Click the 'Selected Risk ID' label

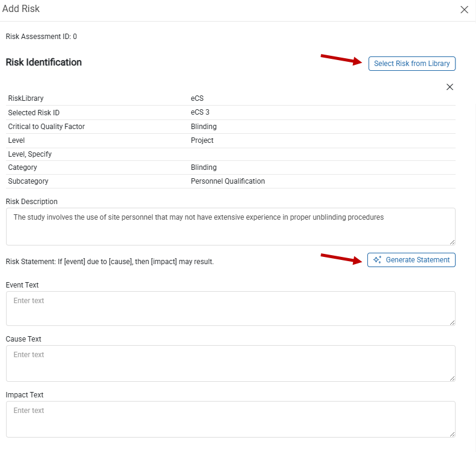[x=34, y=113]
